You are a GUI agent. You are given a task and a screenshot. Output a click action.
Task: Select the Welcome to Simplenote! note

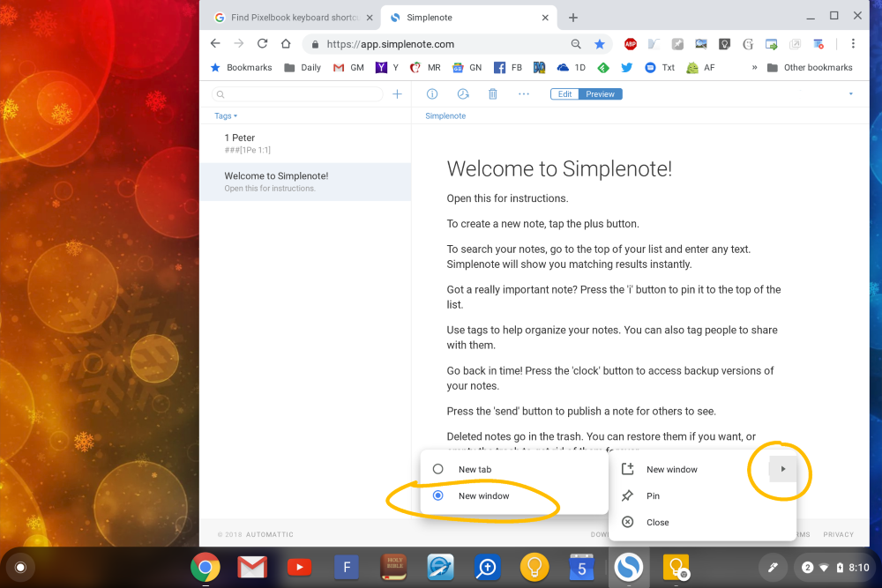(305, 182)
